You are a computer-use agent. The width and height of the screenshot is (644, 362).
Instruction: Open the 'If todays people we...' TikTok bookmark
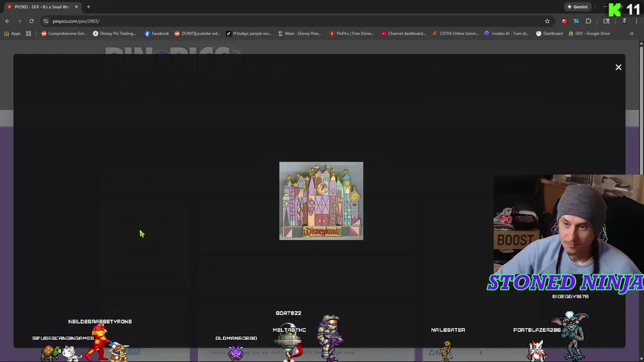(x=248, y=34)
